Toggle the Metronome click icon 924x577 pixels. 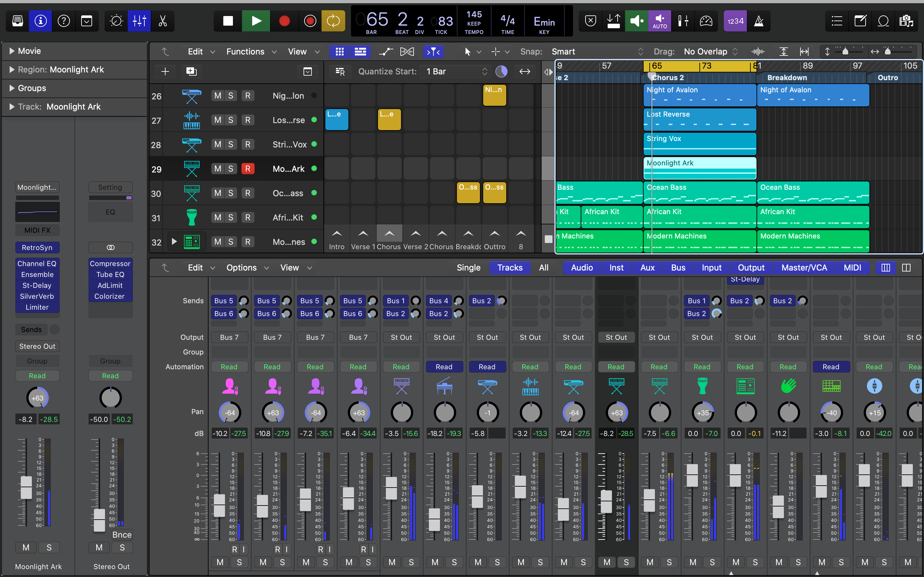click(759, 21)
